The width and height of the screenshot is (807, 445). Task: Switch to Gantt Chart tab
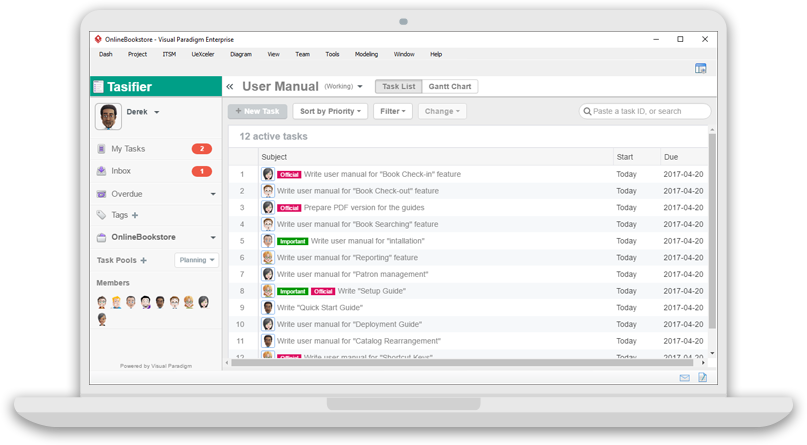click(x=450, y=86)
